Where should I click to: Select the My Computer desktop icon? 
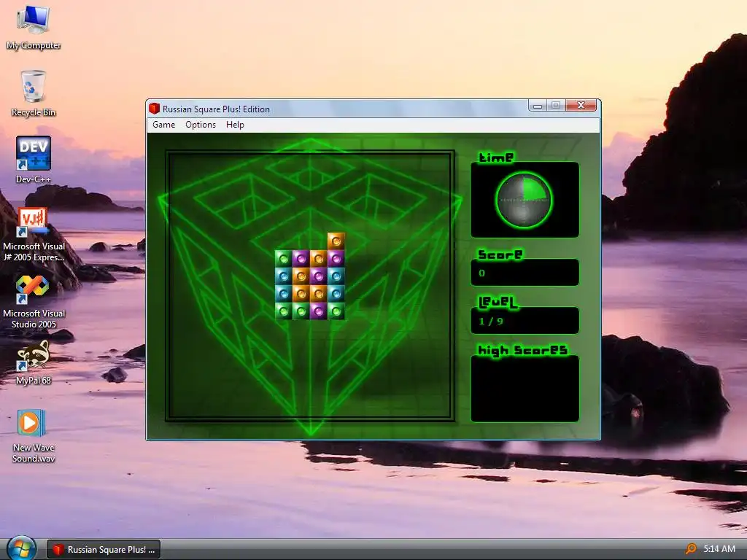click(x=34, y=28)
